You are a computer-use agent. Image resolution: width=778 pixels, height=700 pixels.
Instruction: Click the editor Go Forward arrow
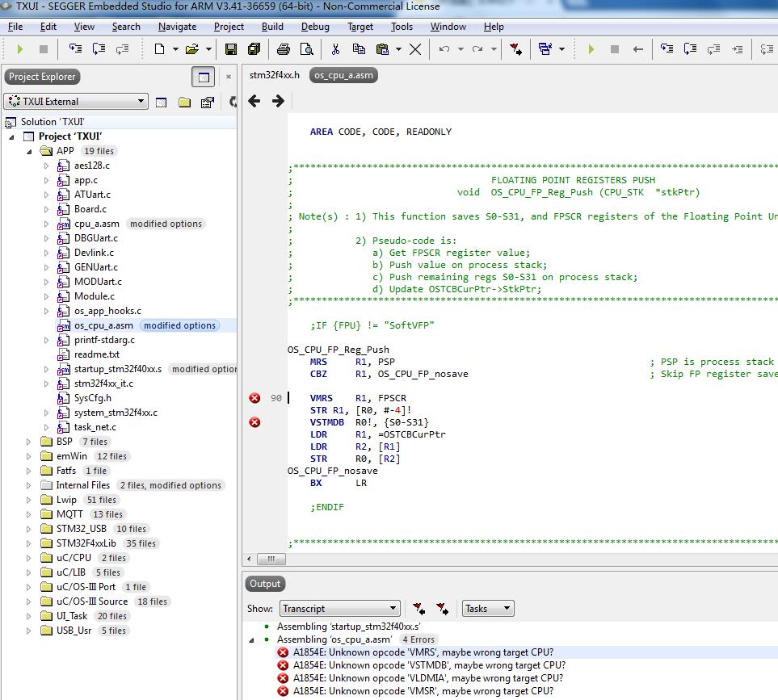point(278,101)
